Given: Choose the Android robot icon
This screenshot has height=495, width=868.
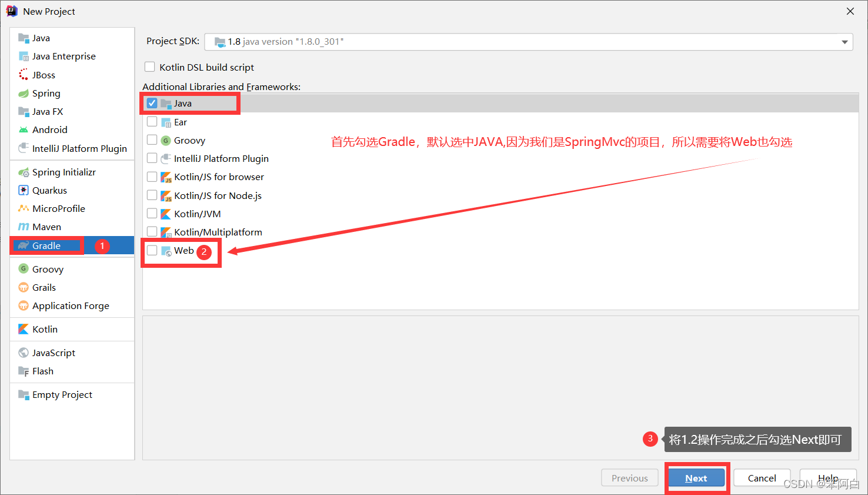Looking at the screenshot, I should coord(24,129).
